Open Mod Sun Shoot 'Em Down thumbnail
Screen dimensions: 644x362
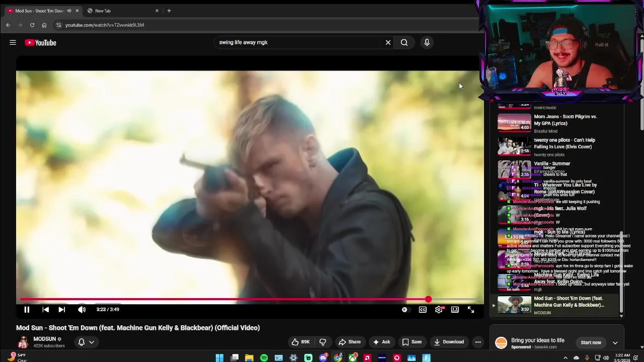point(514,304)
